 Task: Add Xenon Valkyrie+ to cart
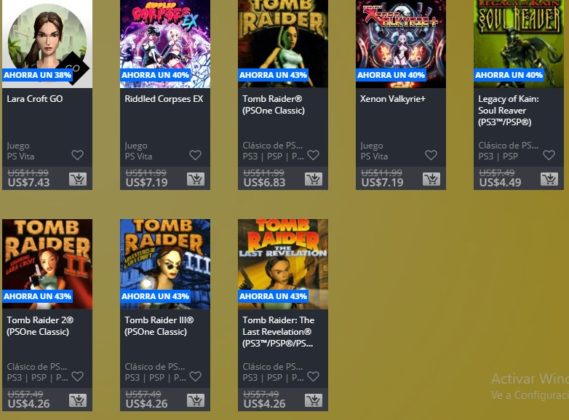click(431, 179)
